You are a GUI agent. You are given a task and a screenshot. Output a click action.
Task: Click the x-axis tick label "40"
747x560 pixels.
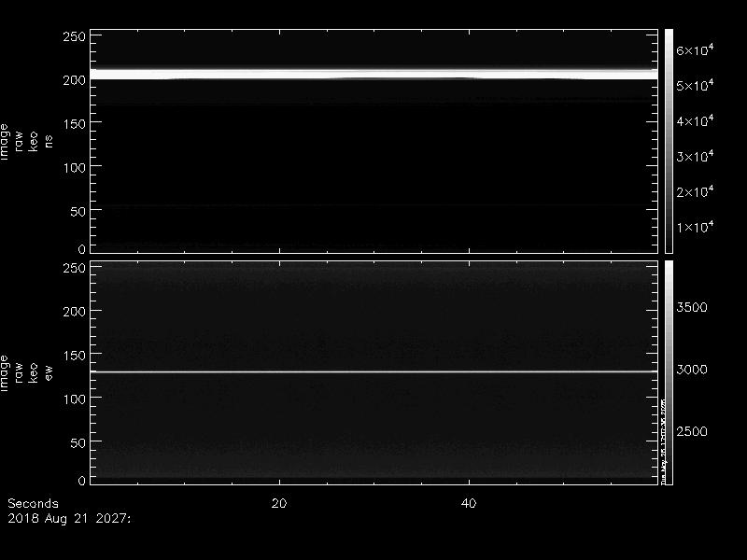point(469,503)
